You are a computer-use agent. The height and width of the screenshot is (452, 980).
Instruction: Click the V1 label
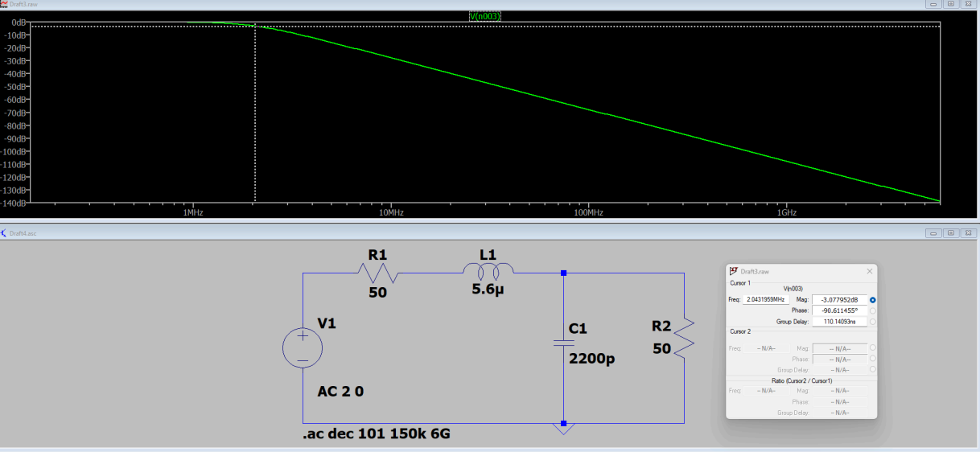327,323
